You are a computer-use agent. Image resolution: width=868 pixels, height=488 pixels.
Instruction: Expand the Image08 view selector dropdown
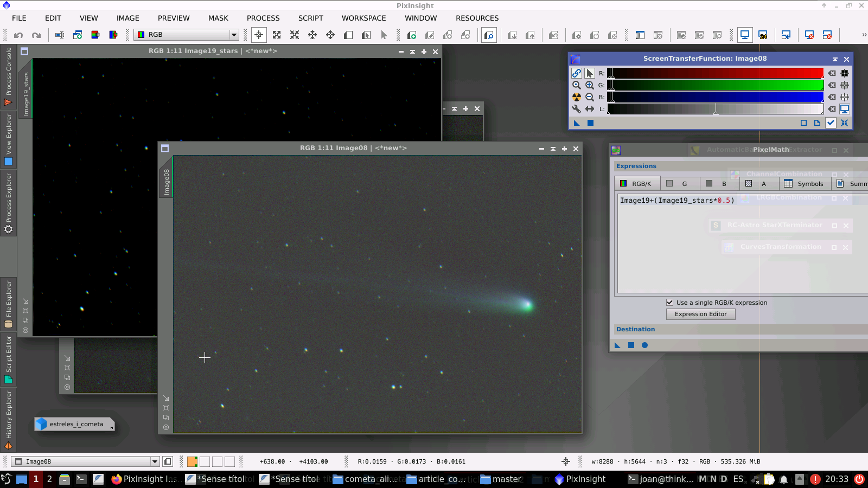click(155, 462)
